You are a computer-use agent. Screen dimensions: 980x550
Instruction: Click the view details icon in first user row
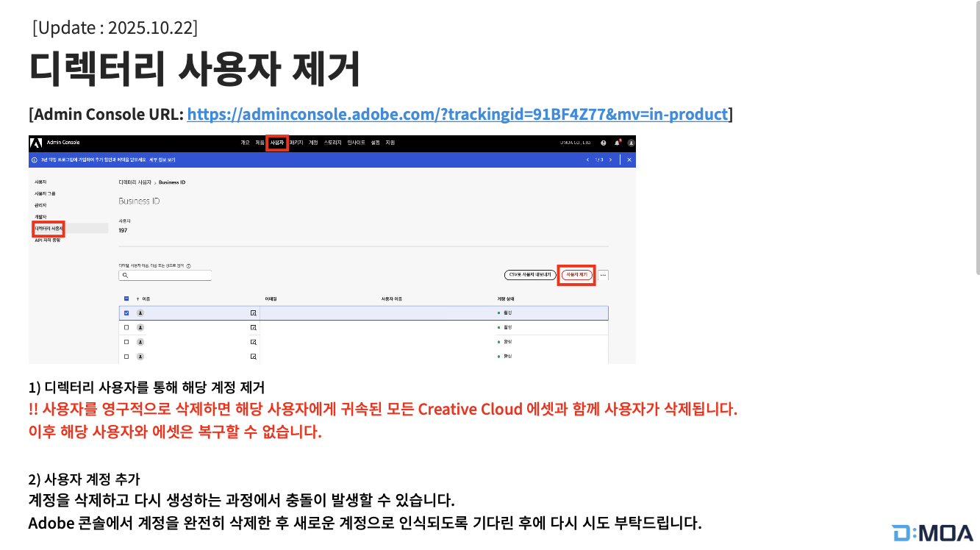point(253,312)
